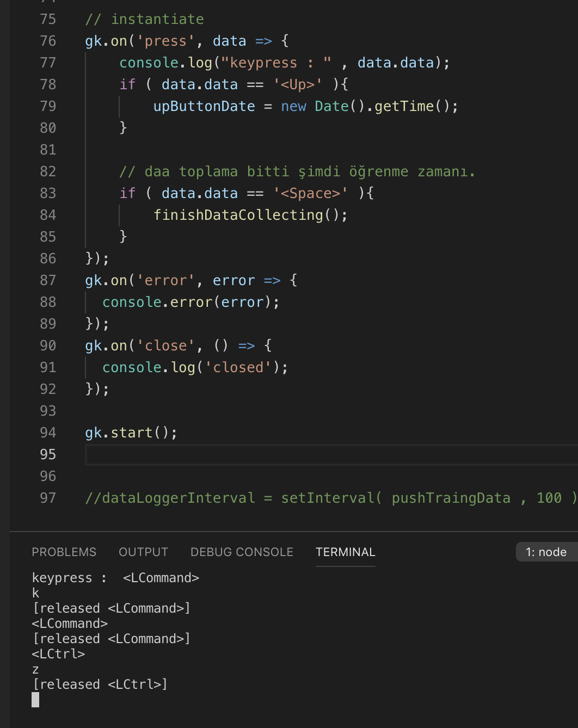578x728 pixels.
Task: Click the terminal cursor at the prompt
Action: coord(35,701)
